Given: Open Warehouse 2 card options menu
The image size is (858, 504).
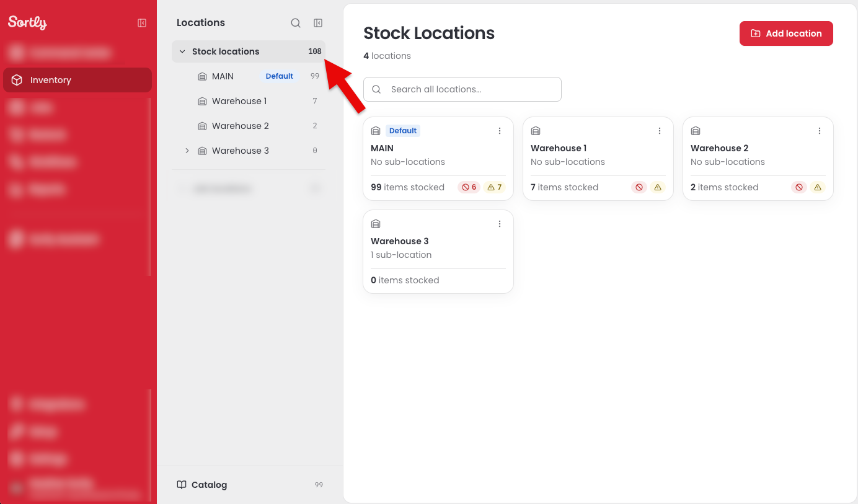Looking at the screenshot, I should click(820, 131).
